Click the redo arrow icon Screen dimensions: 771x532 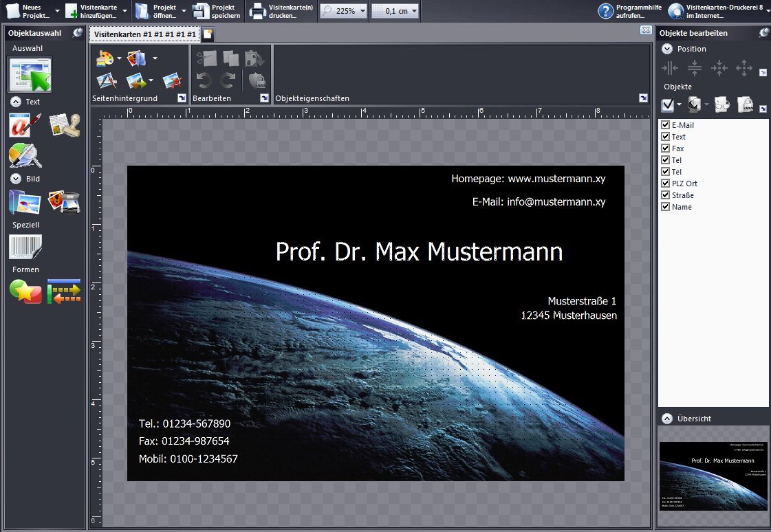point(228,80)
